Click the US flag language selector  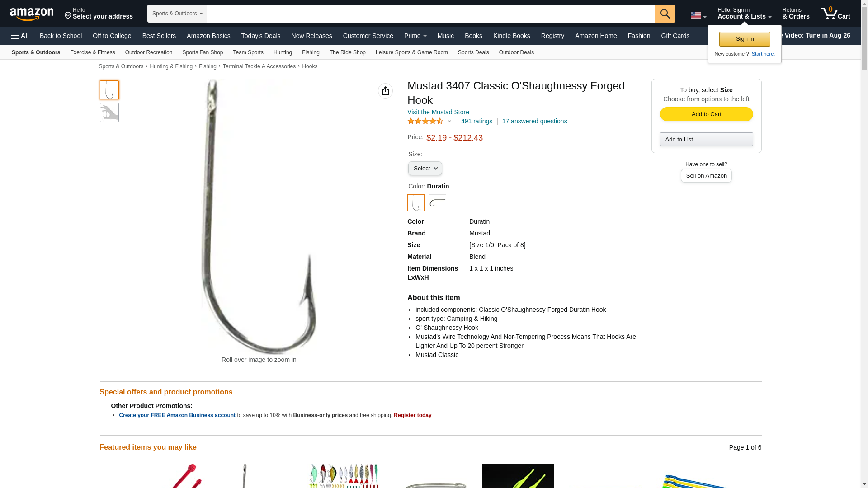tap(698, 15)
